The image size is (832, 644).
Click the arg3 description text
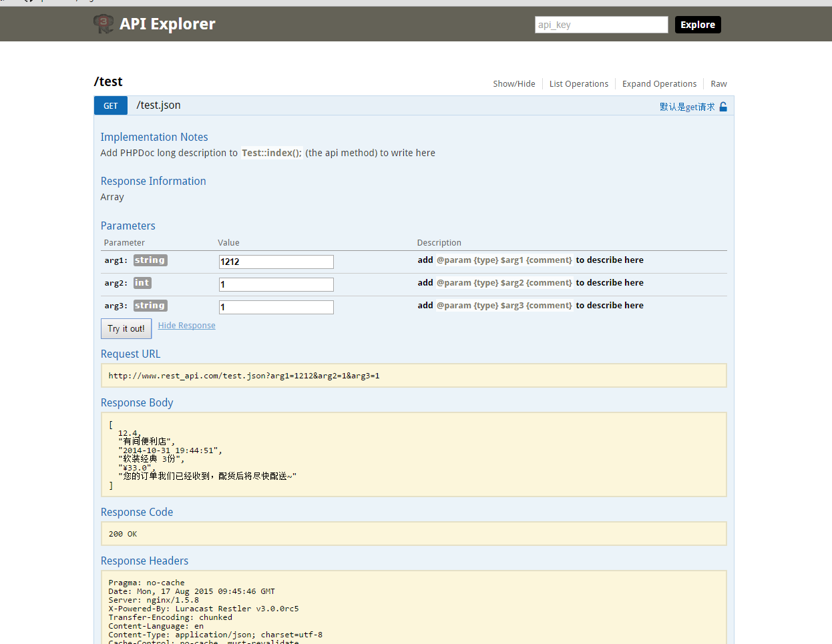531,306
